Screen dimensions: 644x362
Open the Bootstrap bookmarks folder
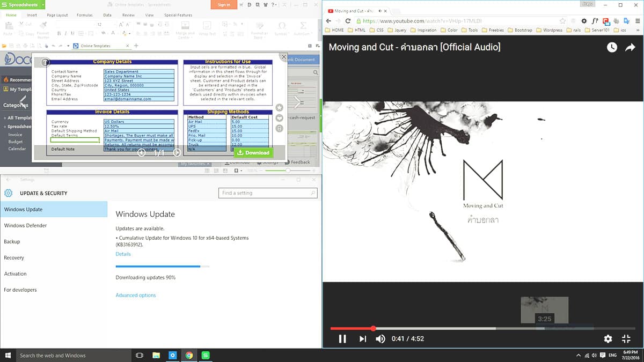coord(519,30)
